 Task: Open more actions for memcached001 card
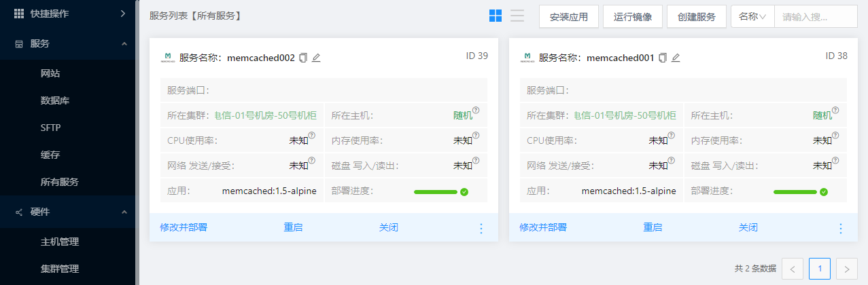[841, 228]
